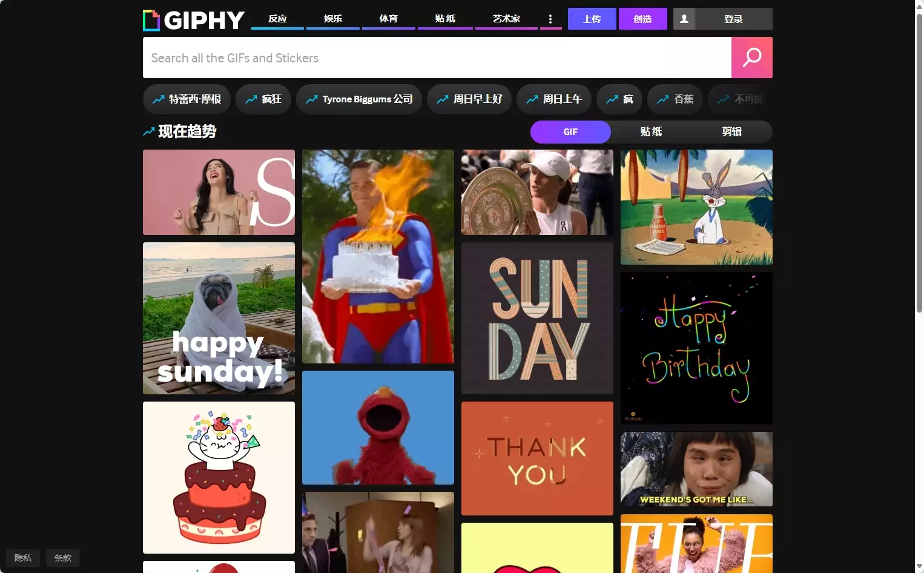This screenshot has width=924, height=573.
Task: Open the woman in pink fur coat GIF
Action: point(696,543)
